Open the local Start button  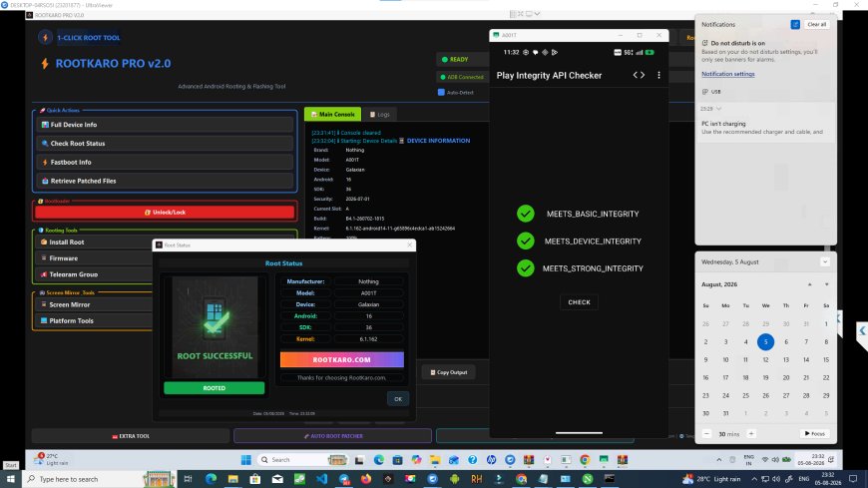click(x=11, y=479)
